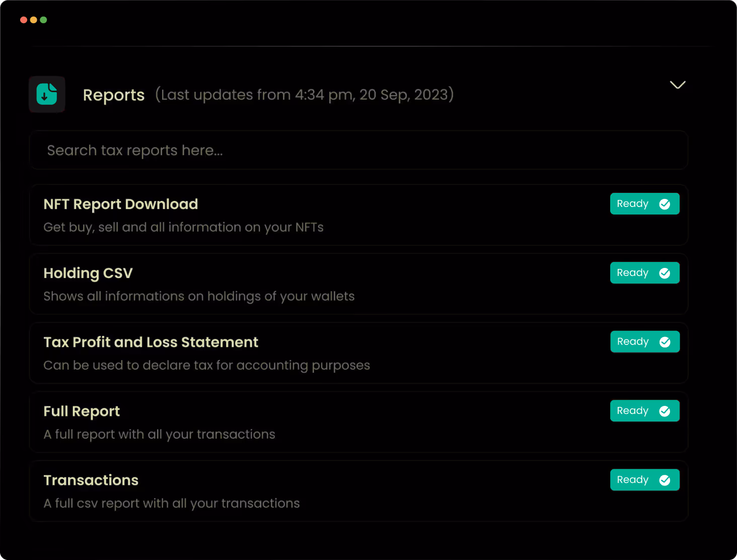Click the last updates timestamp text

[304, 95]
